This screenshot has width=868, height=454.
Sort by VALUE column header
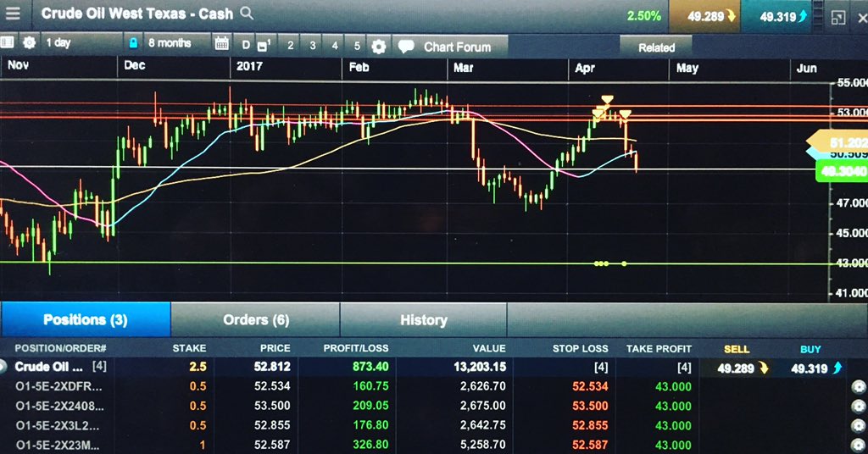pyautogui.click(x=489, y=348)
